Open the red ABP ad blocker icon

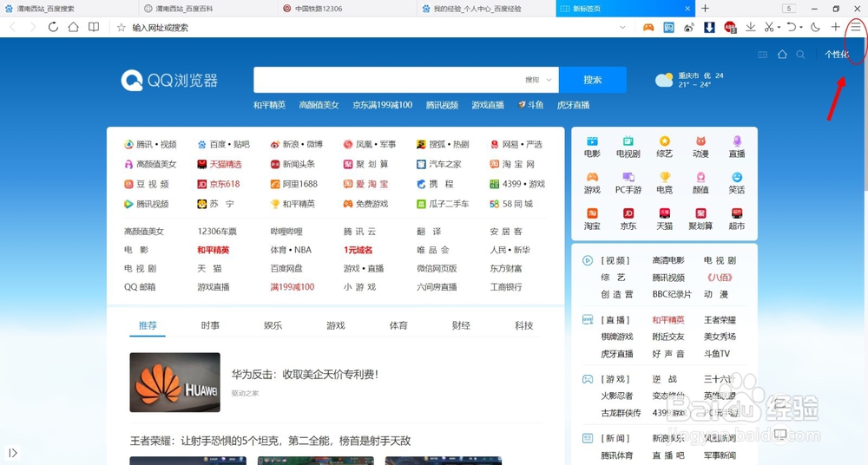[730, 27]
